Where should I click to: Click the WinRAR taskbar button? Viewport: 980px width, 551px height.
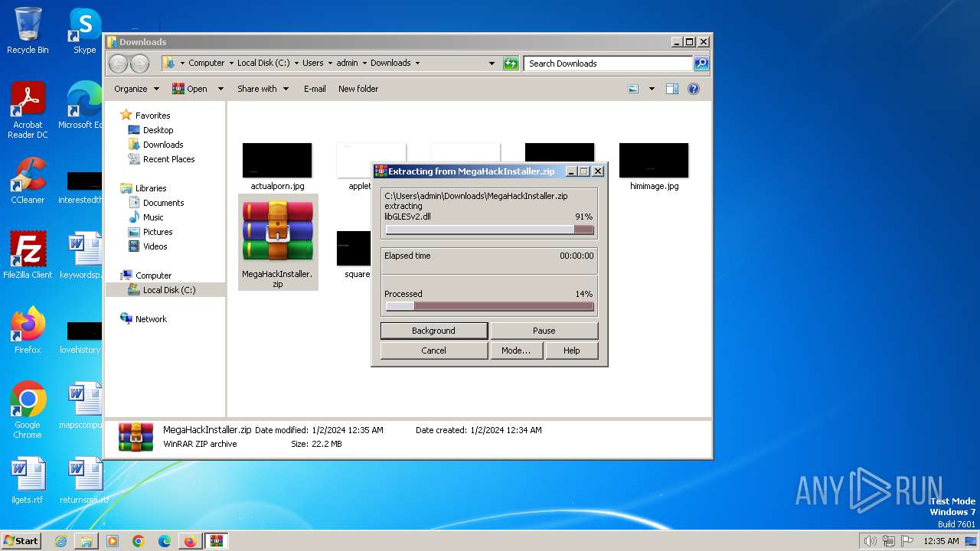coord(216,541)
